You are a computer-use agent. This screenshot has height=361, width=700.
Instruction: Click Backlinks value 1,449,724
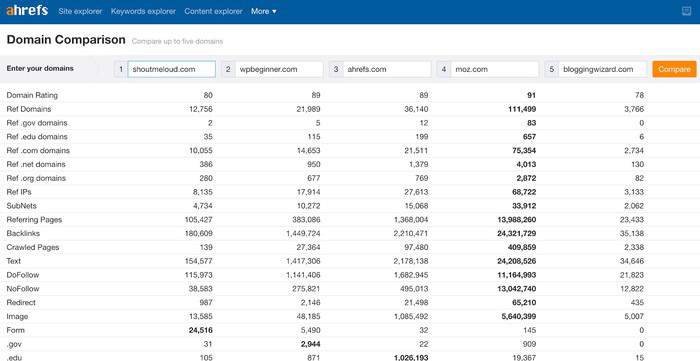[x=303, y=233]
